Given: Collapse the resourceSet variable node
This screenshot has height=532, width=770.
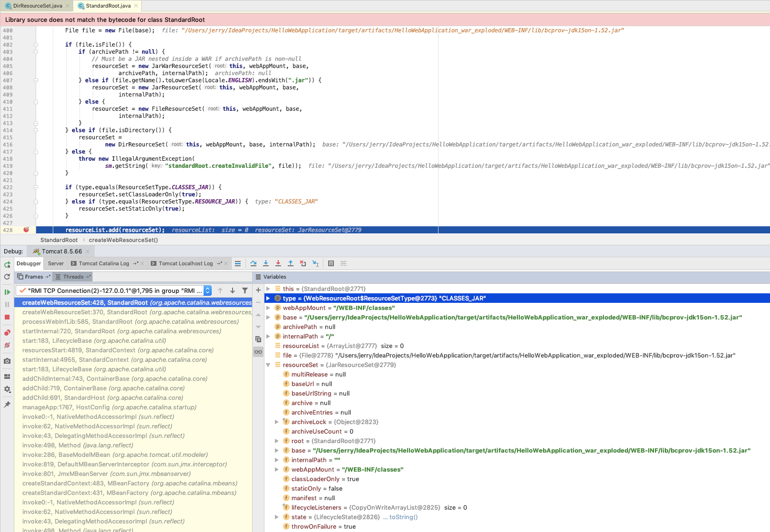Looking at the screenshot, I should (268, 365).
